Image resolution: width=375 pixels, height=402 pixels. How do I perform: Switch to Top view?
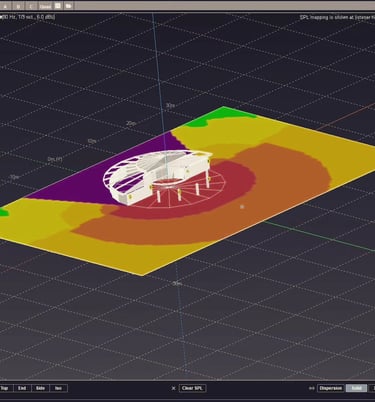[5, 388]
